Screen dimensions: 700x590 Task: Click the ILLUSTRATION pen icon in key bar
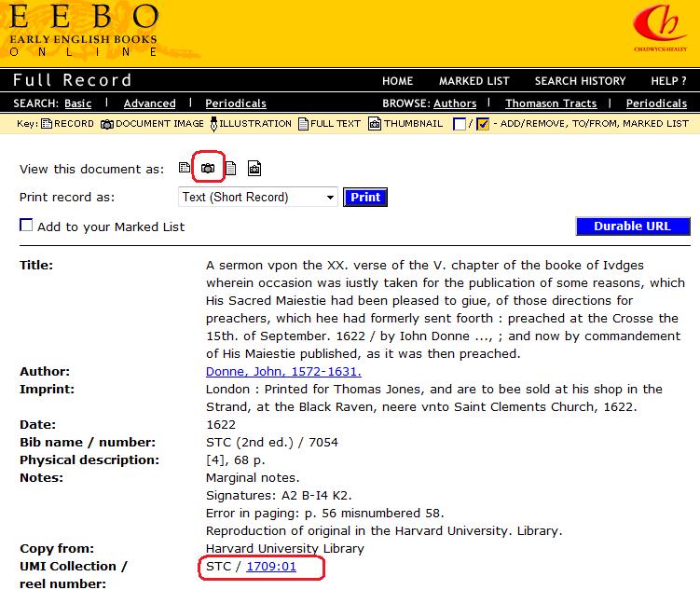tap(213, 124)
